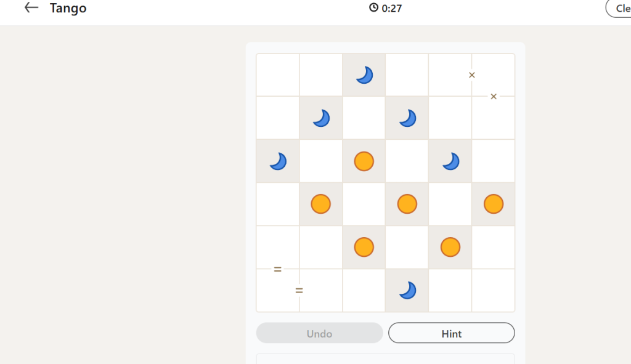This screenshot has width=631, height=364.
Task: Toggle the empty top-left grid cell
Action: (278, 75)
